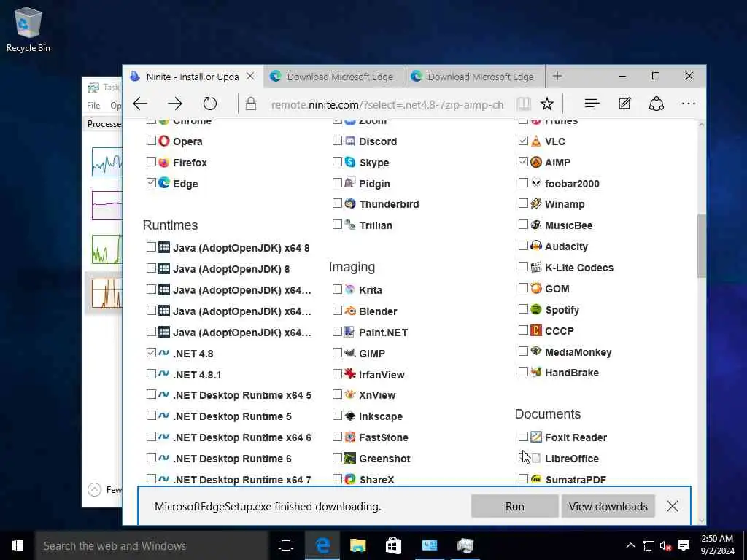The image size is (747, 560).
Task: Click the Firefox icon in the list
Action: [x=164, y=163]
